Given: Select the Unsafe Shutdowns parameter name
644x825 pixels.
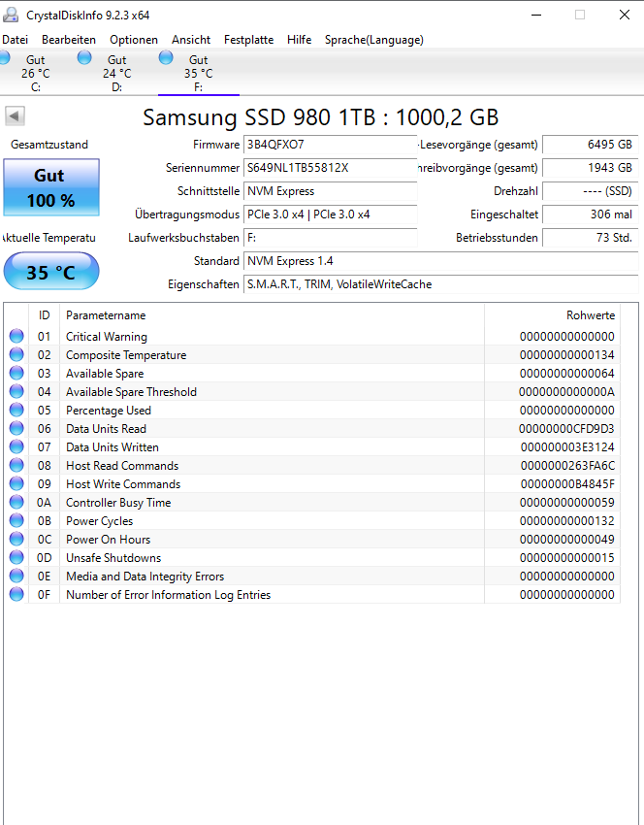Looking at the screenshot, I should tap(113, 558).
